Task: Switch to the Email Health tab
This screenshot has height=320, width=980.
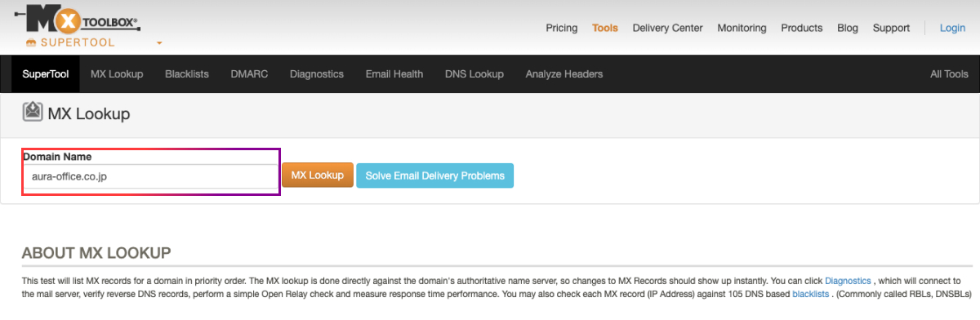Action: pos(394,73)
